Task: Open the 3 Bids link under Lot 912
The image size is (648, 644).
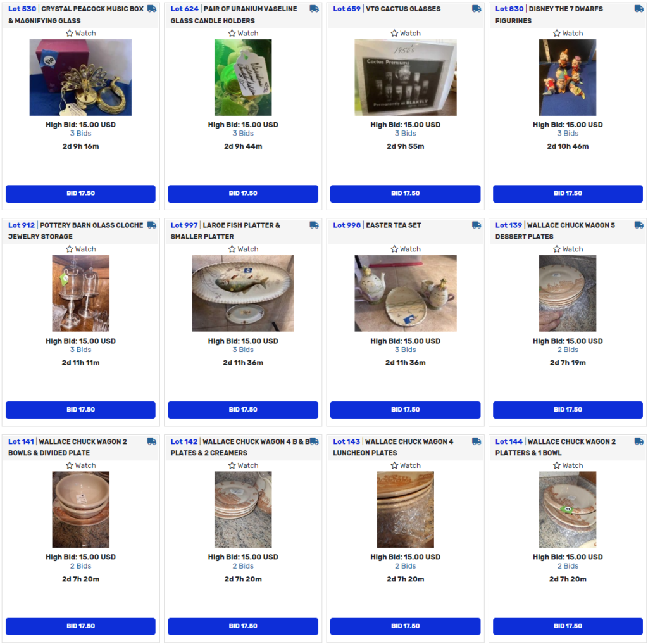Action: point(80,350)
